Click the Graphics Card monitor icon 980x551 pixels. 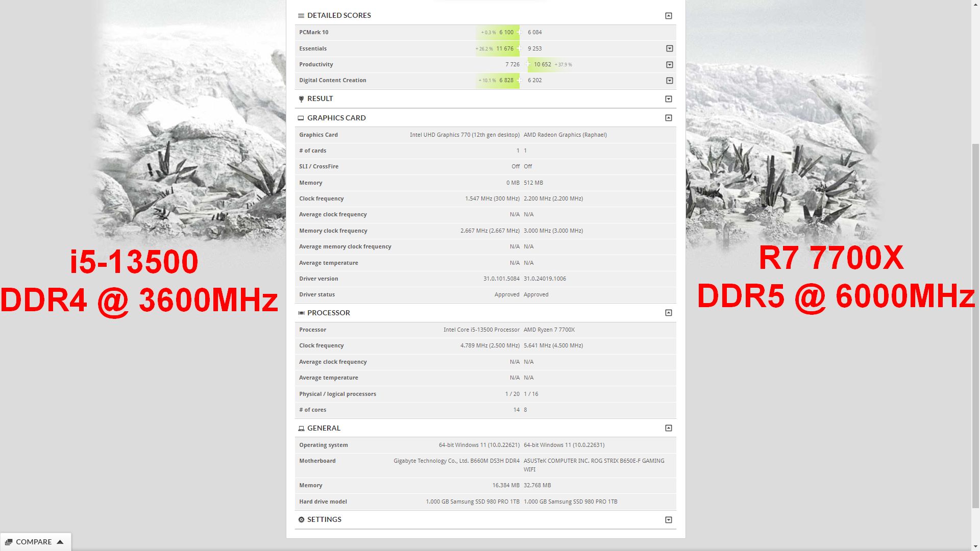pyautogui.click(x=301, y=118)
